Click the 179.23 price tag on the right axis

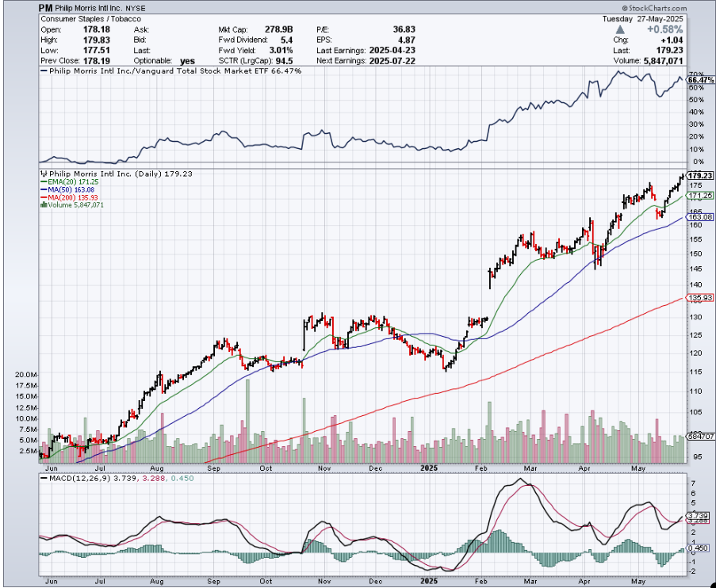coord(700,175)
